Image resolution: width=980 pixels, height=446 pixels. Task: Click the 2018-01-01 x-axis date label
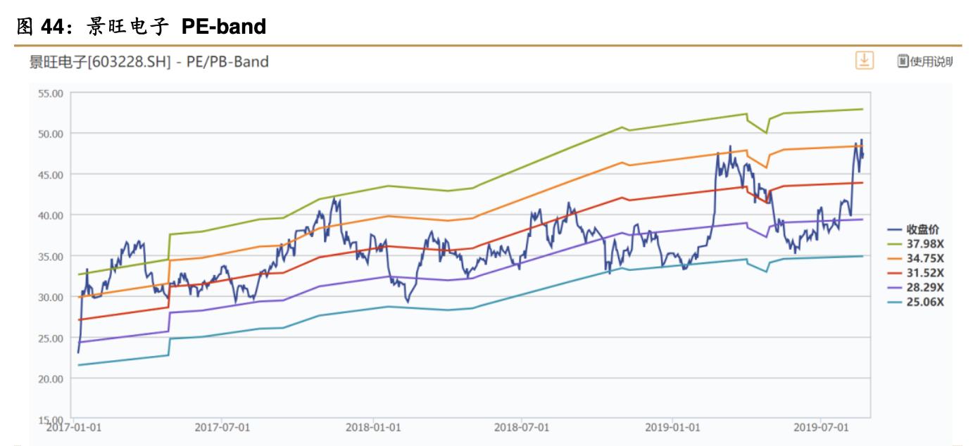(x=373, y=427)
